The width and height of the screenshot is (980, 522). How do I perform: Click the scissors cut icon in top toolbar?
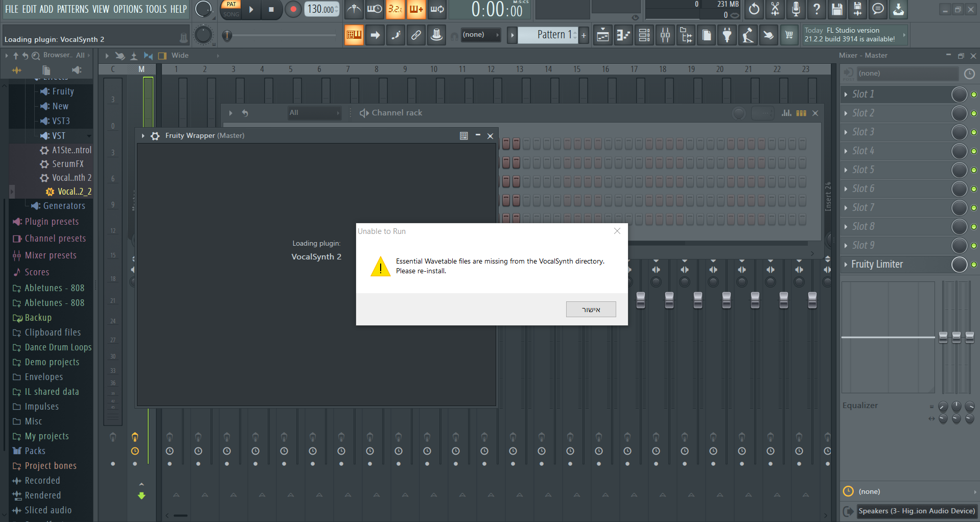coord(775,9)
